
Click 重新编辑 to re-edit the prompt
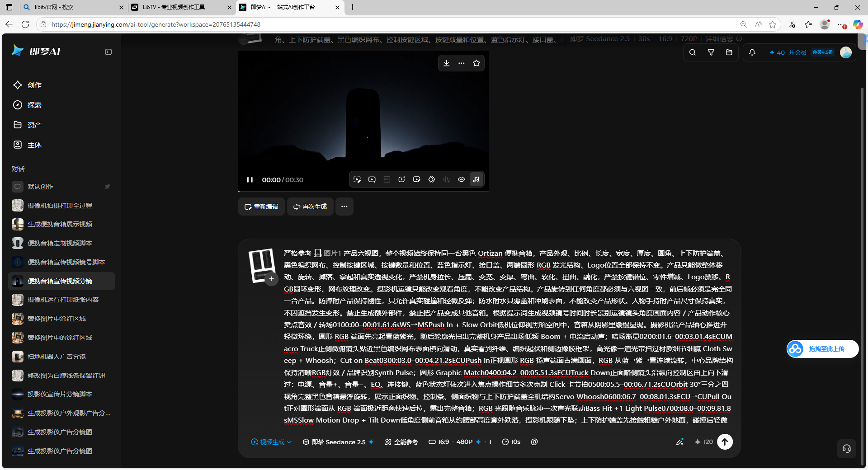click(x=261, y=207)
